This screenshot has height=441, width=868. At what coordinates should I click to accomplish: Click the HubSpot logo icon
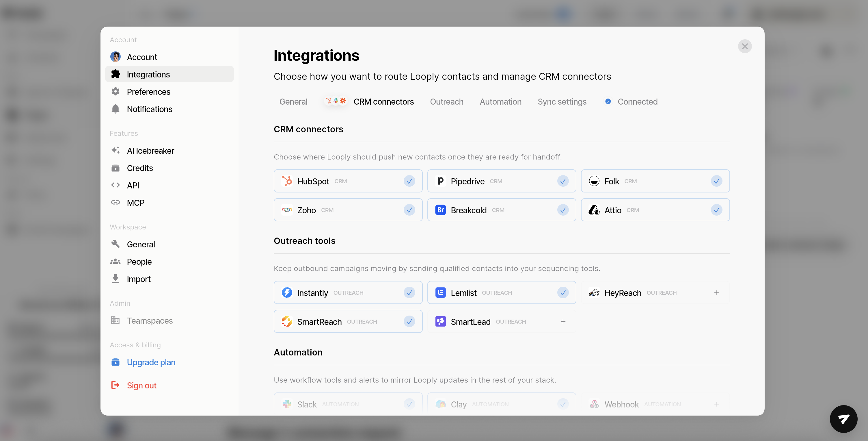click(x=287, y=181)
